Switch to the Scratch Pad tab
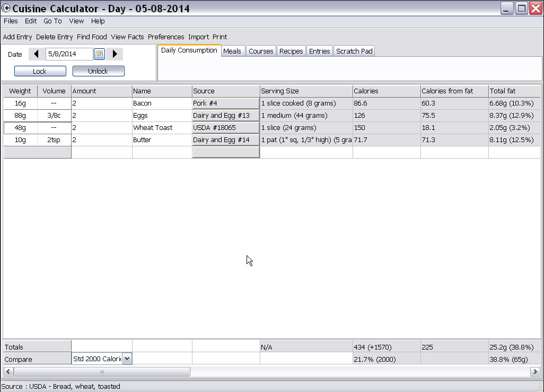The image size is (544, 392). pos(354,51)
